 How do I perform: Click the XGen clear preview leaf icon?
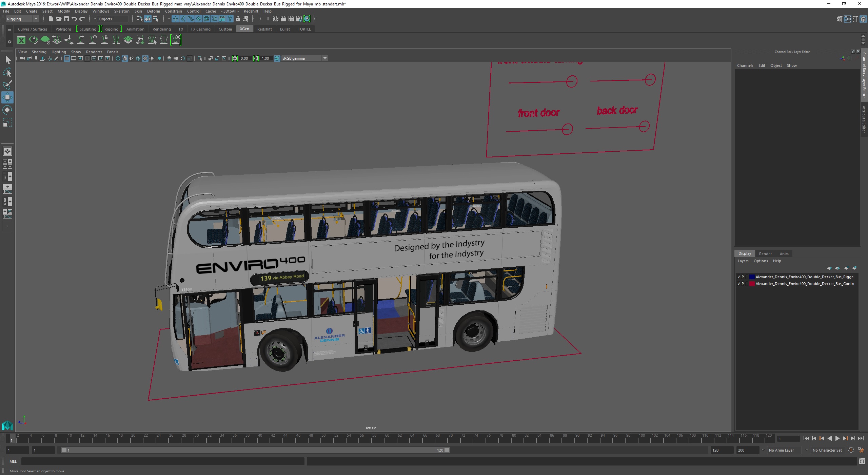pyautogui.click(x=45, y=40)
